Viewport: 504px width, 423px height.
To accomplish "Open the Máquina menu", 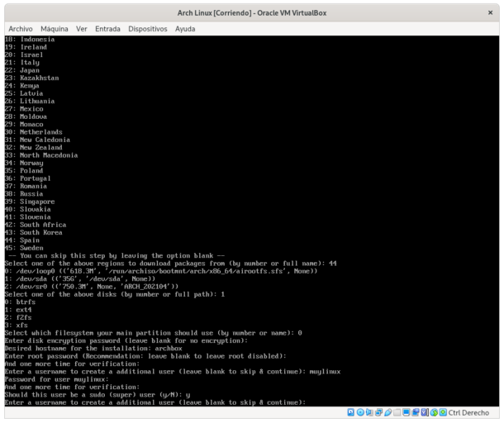I will pyautogui.click(x=55, y=29).
